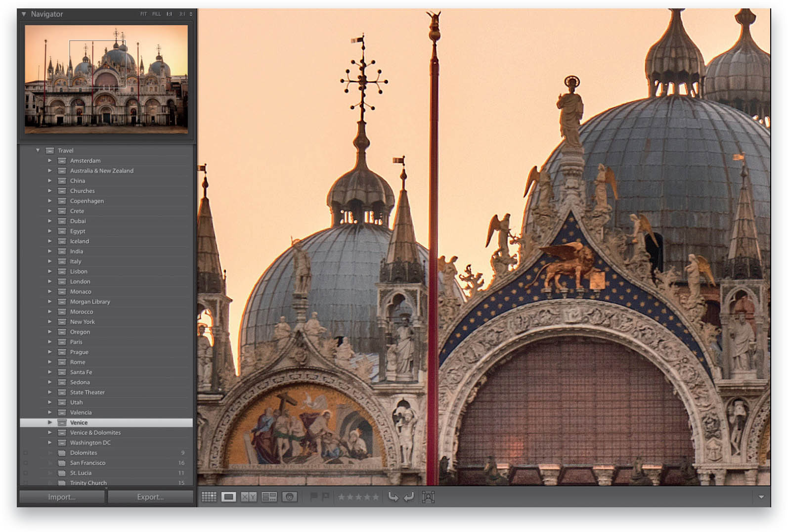Set one-star rating in toolbar
The height and width of the screenshot is (532, 788).
pyautogui.click(x=342, y=497)
